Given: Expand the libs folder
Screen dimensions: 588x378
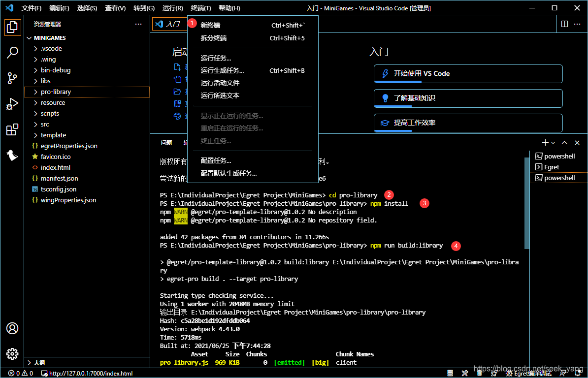Looking at the screenshot, I should point(35,81).
